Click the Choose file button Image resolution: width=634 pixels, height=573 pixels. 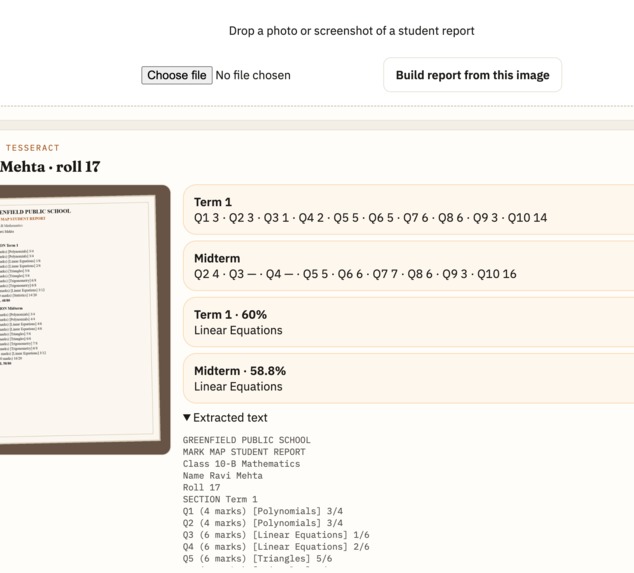pos(177,75)
